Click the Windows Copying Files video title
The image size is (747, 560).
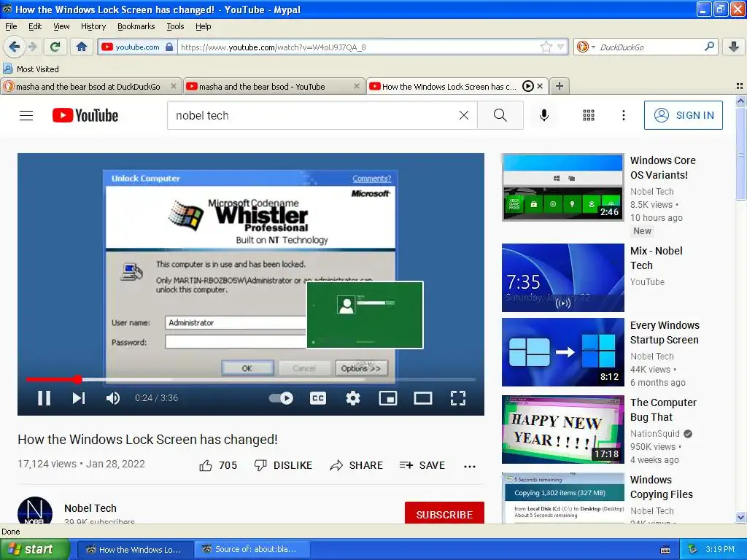point(661,487)
